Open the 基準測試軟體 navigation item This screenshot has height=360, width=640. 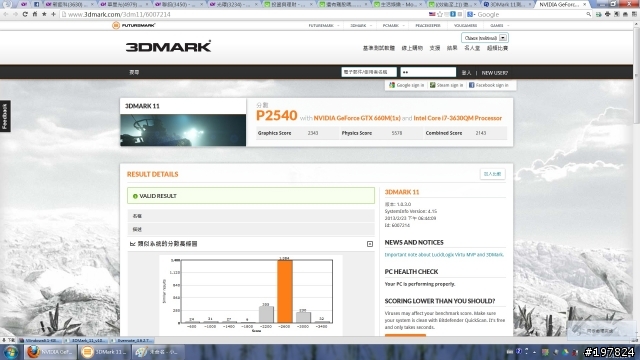379,48
